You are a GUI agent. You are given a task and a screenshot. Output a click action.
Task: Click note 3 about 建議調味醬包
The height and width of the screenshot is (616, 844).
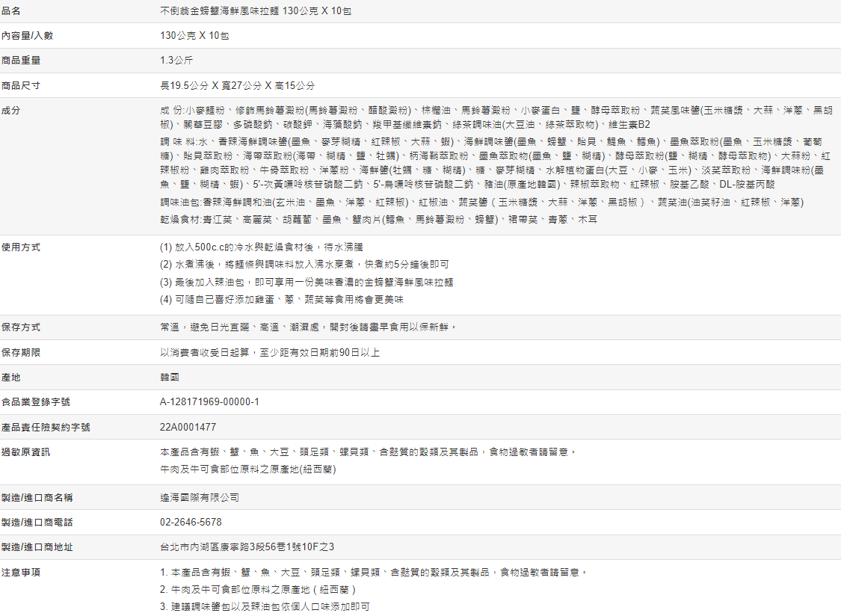coord(265,607)
